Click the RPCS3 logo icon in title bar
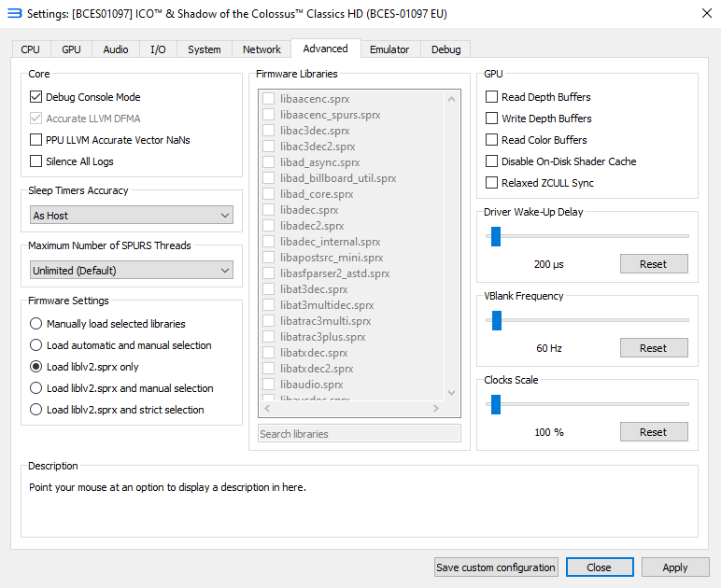721x588 pixels. (x=15, y=13)
